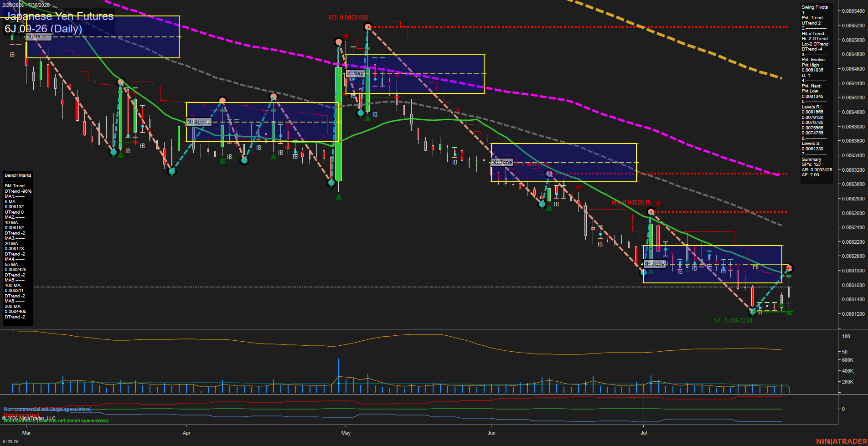Click the Jul label on time axis

644,433
